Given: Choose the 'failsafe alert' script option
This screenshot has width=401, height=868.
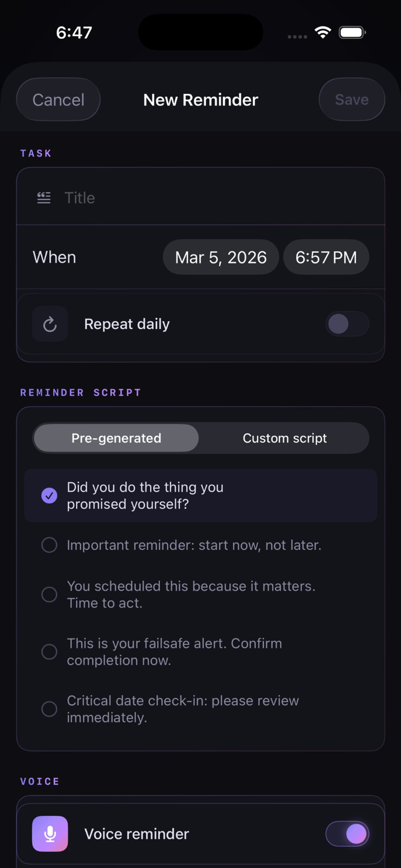Looking at the screenshot, I should [174, 651].
